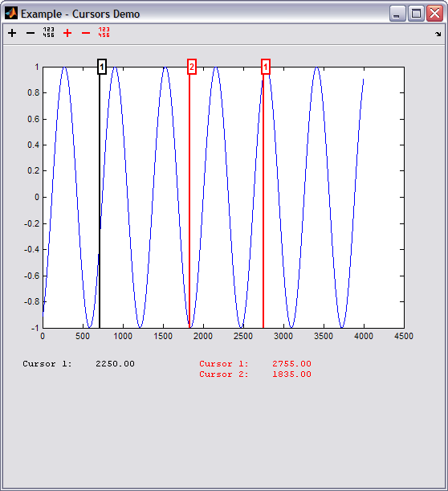Click the red minus remove-cursor icon
The width and height of the screenshot is (448, 491).
coord(86,33)
